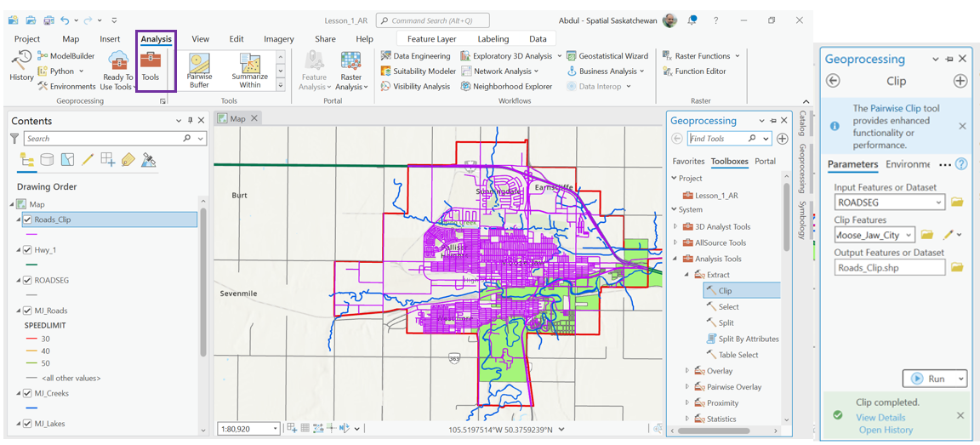Open ModelBuilder
Viewport: 980px width, 445px height.
tap(66, 56)
